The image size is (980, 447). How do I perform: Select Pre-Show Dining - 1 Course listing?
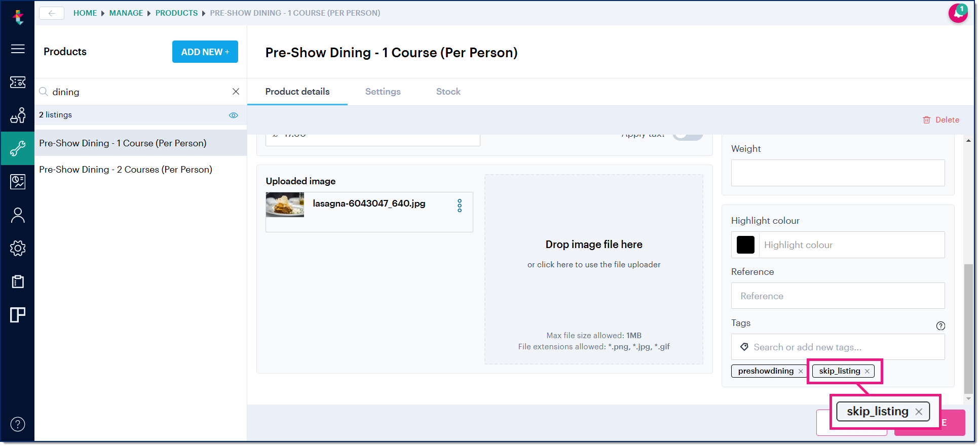click(x=140, y=143)
